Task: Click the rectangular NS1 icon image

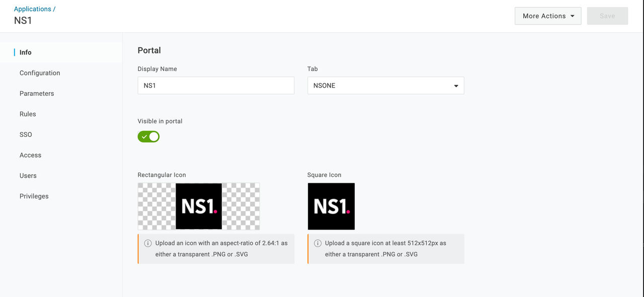Action: [x=199, y=206]
